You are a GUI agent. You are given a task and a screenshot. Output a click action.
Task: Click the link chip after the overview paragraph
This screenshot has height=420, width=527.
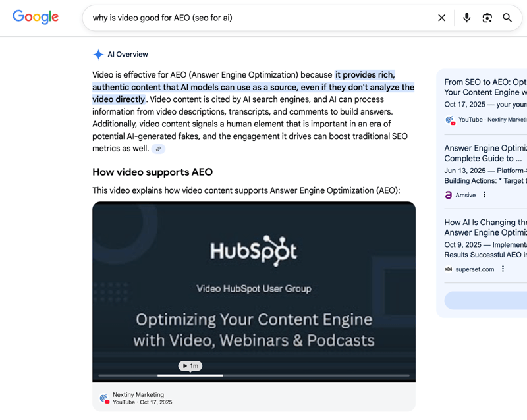pyautogui.click(x=158, y=149)
